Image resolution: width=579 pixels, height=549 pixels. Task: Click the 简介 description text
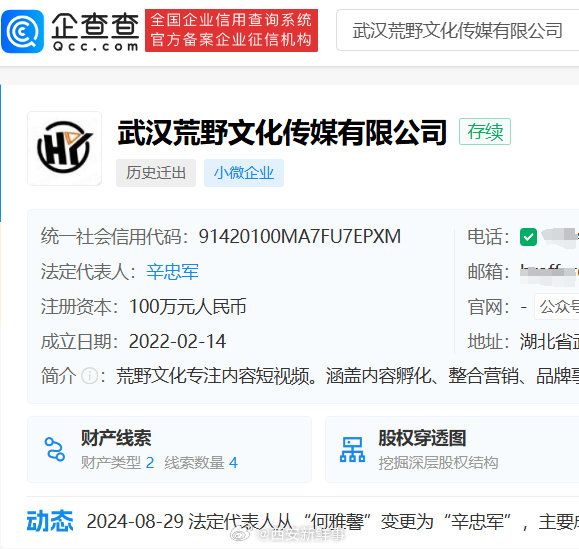[x=347, y=376]
